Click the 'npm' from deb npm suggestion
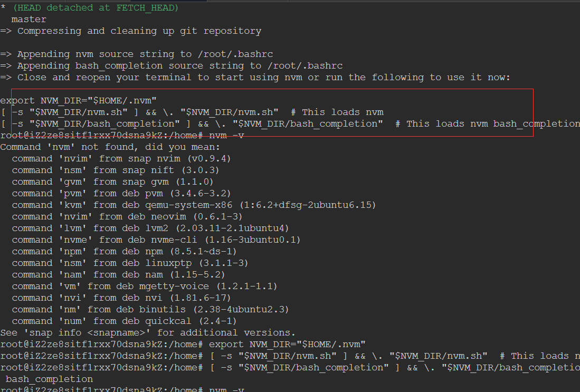 click(x=124, y=252)
